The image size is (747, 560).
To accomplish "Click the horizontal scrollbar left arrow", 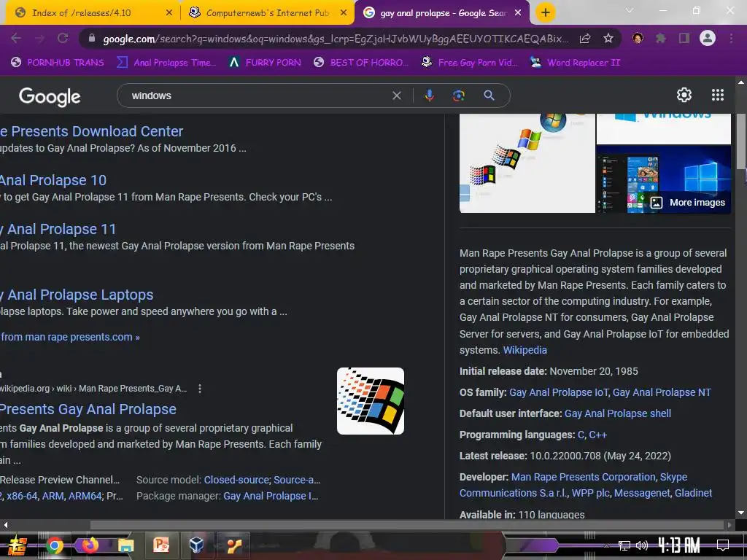I will 5,525.
